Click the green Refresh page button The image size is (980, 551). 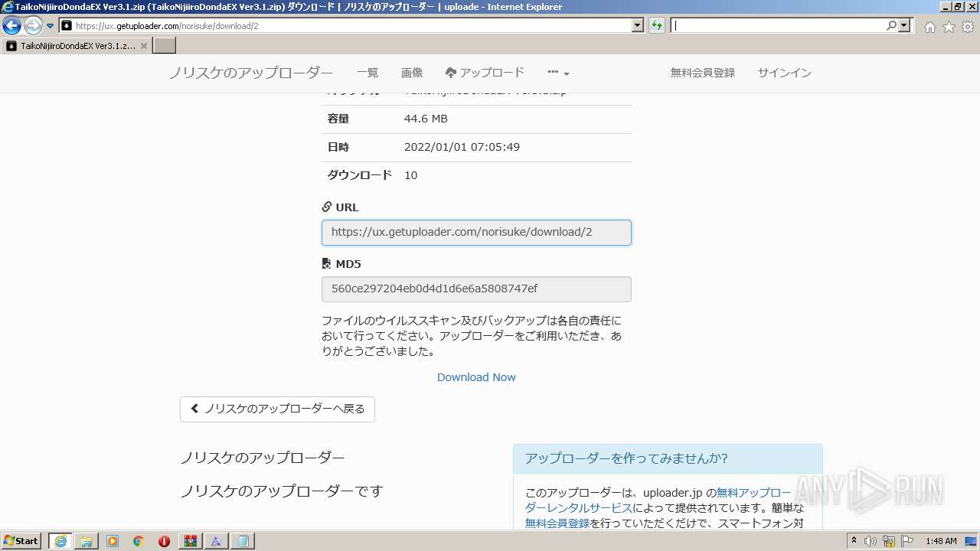[x=657, y=26]
